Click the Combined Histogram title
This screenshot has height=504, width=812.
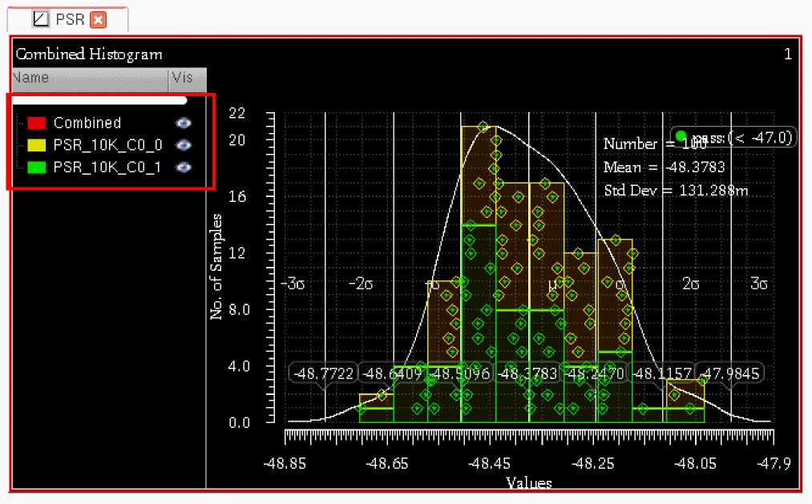tap(89, 54)
